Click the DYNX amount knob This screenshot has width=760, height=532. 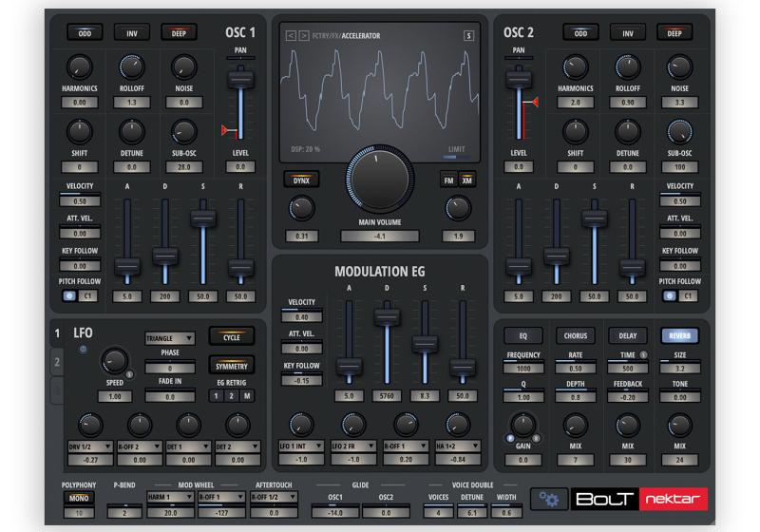(301, 208)
